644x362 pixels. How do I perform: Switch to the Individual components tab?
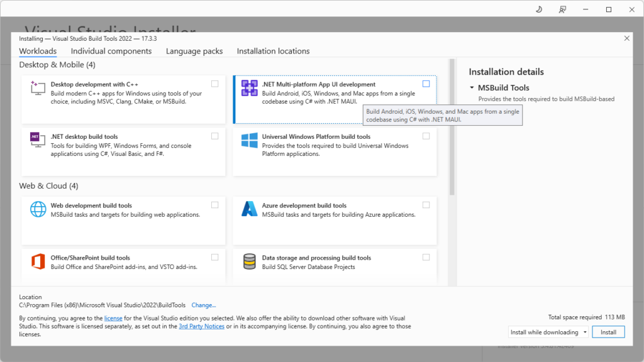111,51
